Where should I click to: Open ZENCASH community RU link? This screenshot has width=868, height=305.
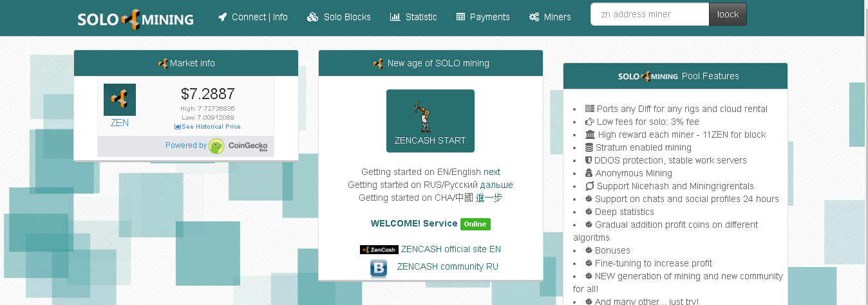pos(448,266)
